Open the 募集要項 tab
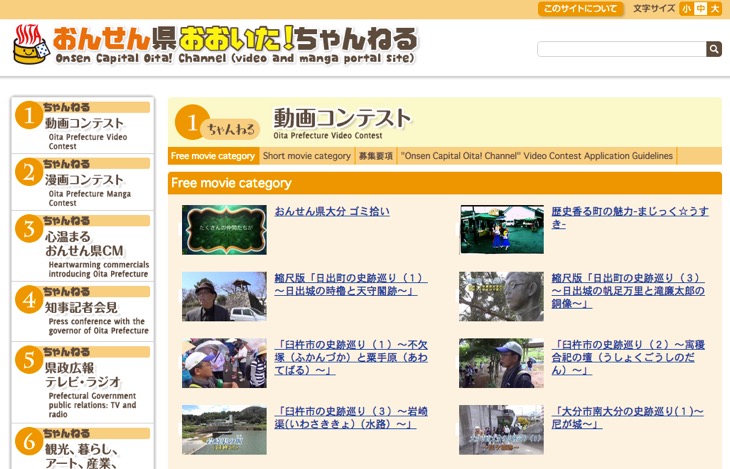This screenshot has width=730, height=469. click(x=375, y=156)
